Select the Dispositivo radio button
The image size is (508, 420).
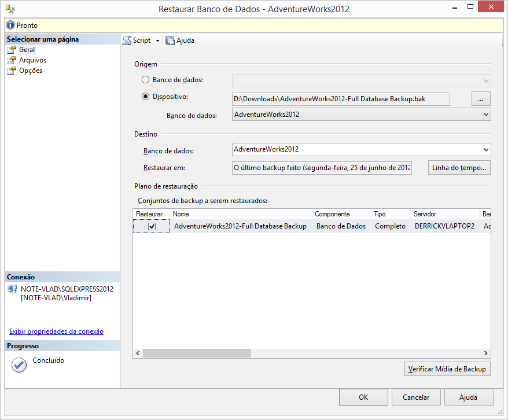(145, 97)
